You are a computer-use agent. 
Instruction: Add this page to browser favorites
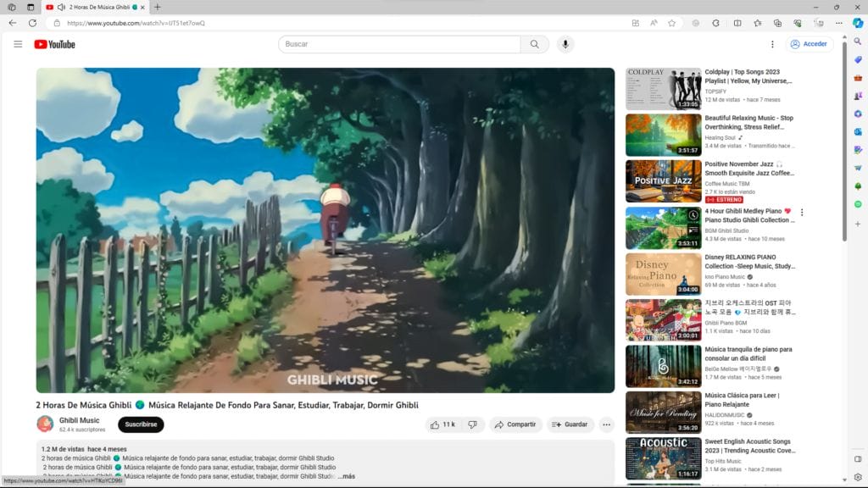pyautogui.click(x=671, y=23)
